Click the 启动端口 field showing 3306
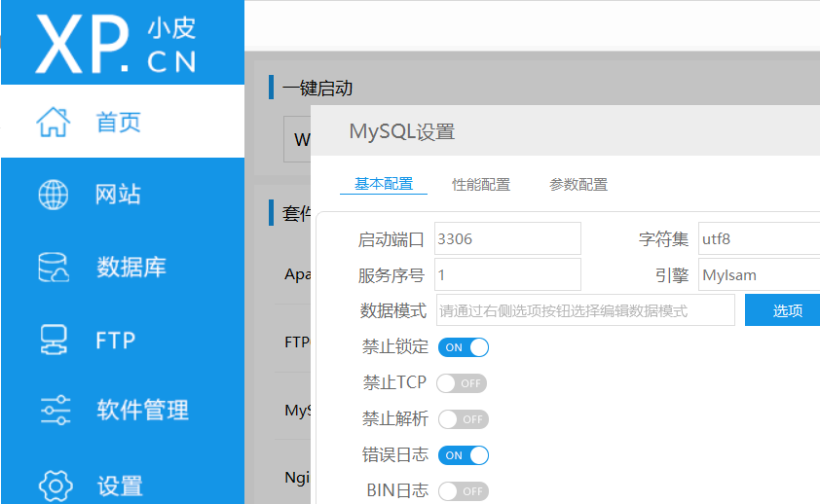 [x=507, y=238]
